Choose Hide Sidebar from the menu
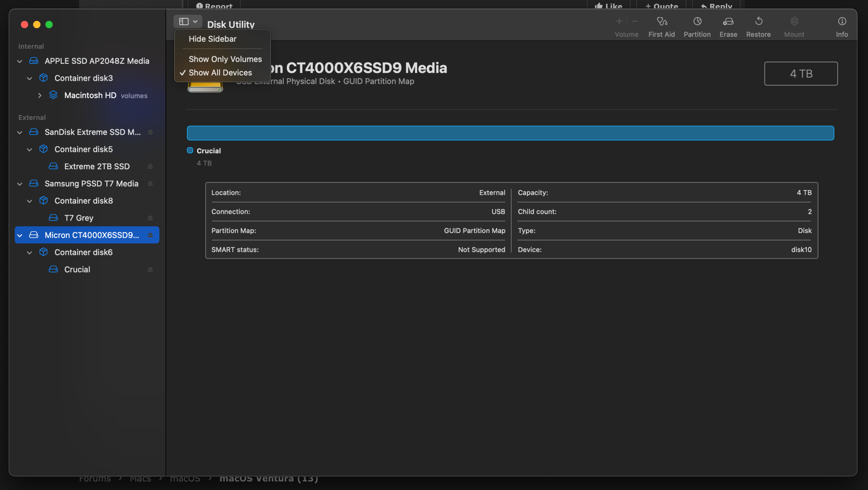 tap(212, 39)
